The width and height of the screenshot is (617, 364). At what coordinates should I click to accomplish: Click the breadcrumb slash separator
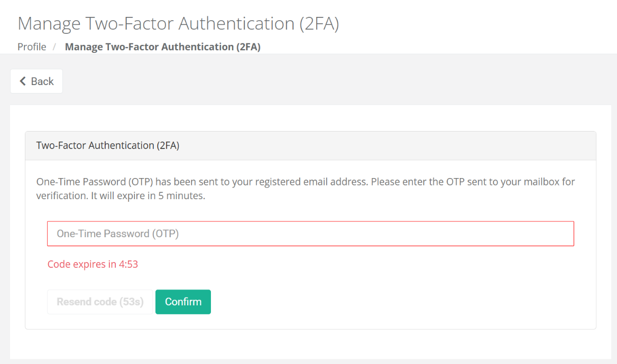[54, 47]
